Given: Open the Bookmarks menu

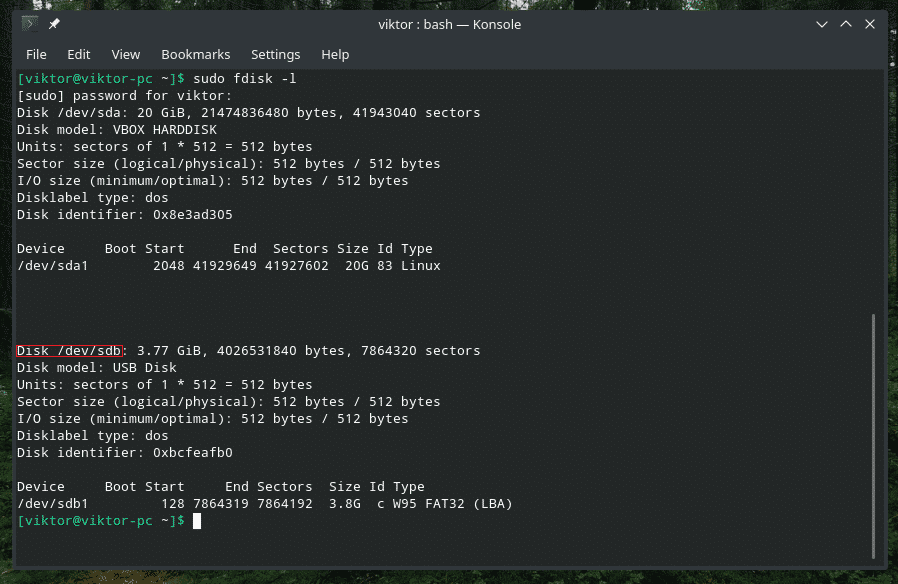Looking at the screenshot, I should (x=196, y=55).
